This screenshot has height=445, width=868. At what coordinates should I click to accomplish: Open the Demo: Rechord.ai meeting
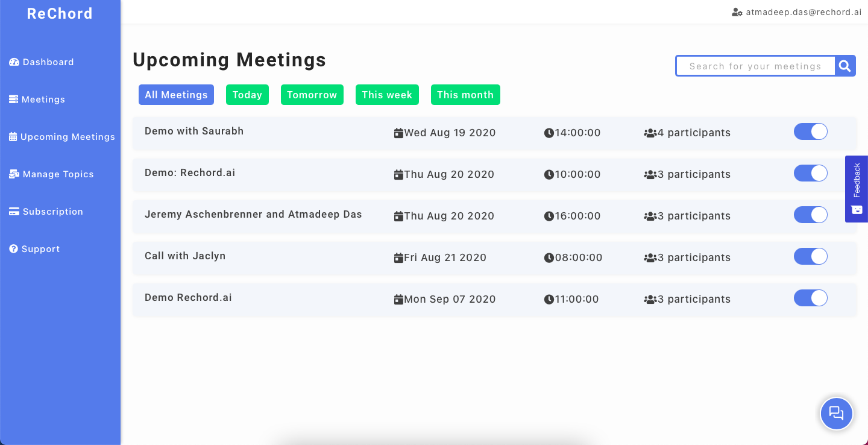pos(190,173)
